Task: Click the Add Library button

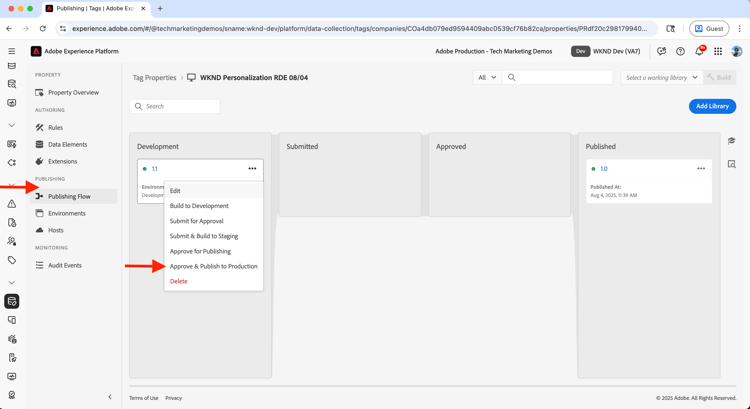Action: point(712,106)
